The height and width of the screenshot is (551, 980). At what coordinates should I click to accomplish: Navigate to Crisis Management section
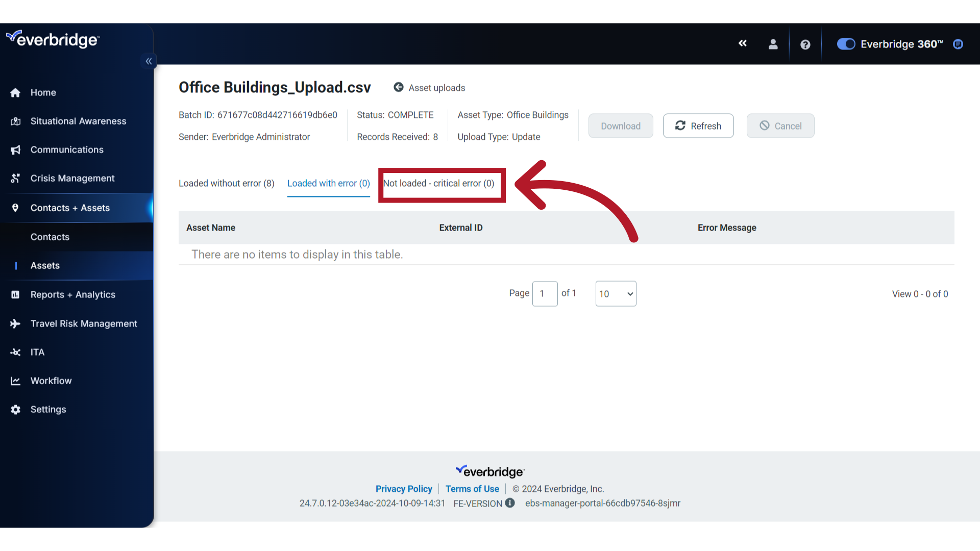[72, 178]
